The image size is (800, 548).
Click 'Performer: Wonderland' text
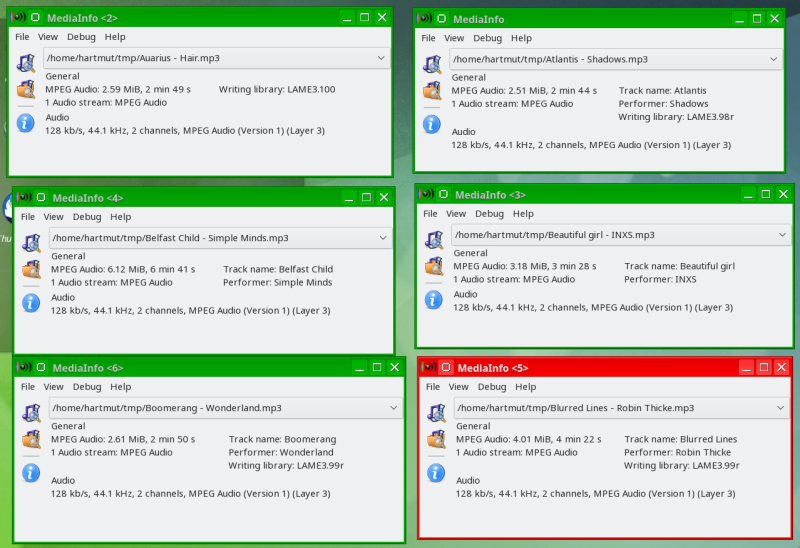point(281,452)
